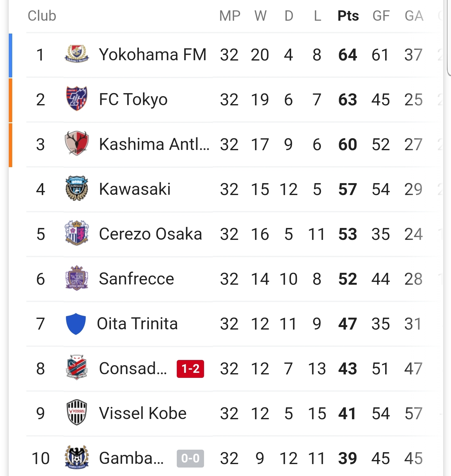Open the red 1-2 live score badge
The image size is (451, 476).
click(190, 369)
